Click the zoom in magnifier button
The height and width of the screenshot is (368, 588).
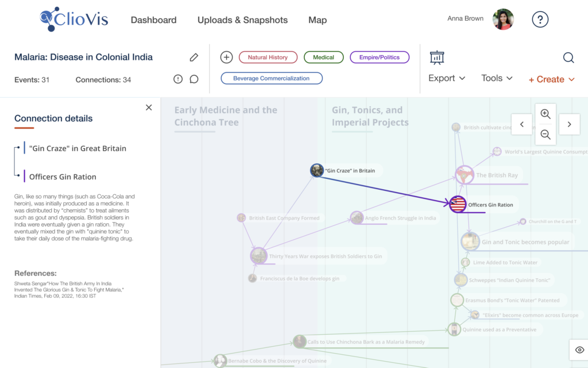point(545,114)
